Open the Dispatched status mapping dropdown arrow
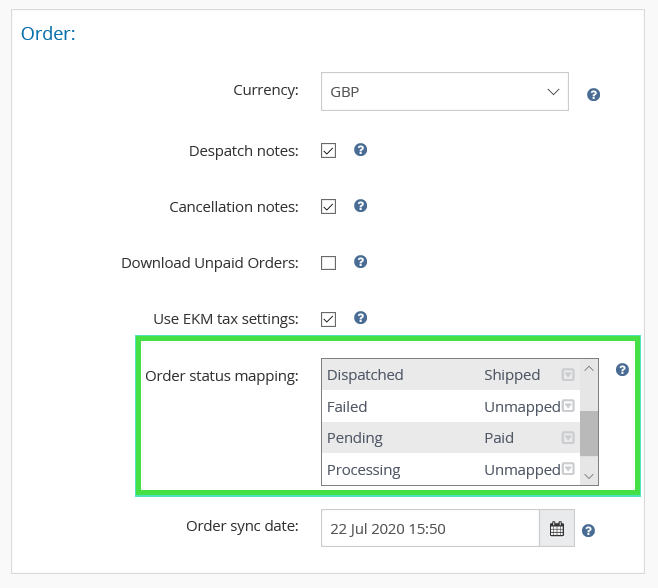 [568, 375]
